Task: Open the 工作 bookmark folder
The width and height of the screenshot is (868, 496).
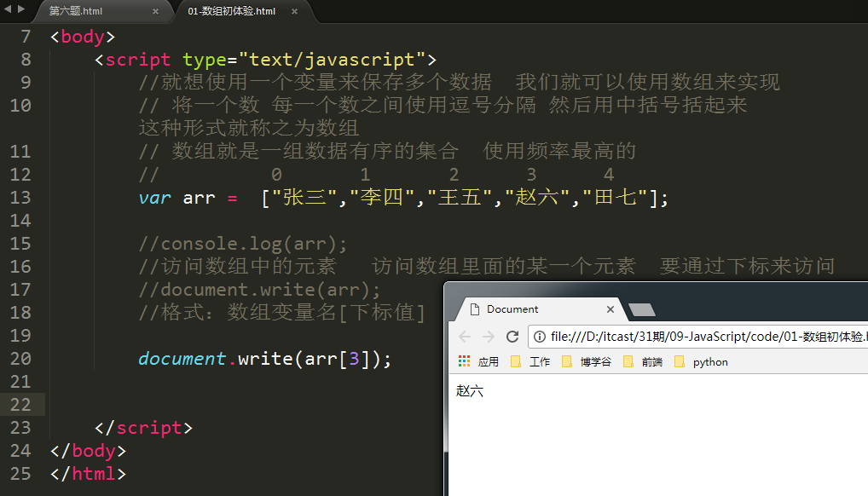Action: 530,362
